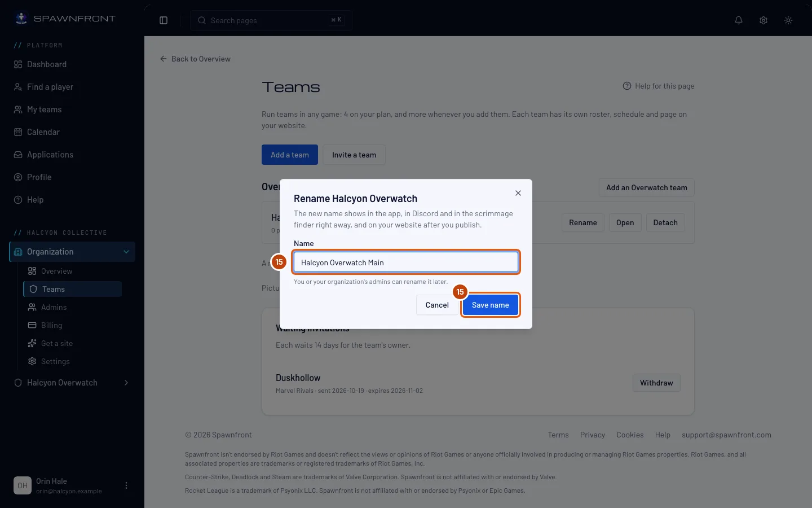
Task: Focus the Search pages box
Action: coord(271,20)
